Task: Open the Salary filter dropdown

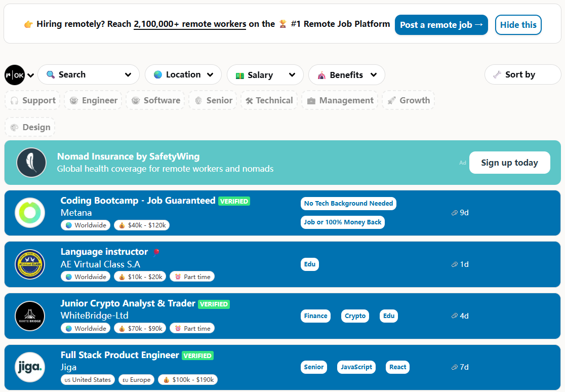Action: pyautogui.click(x=265, y=75)
